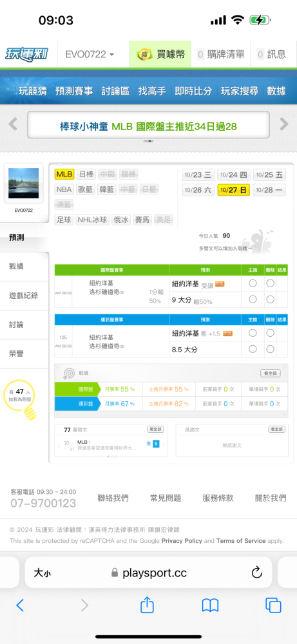Select the 歐籃 league filter
This screenshot has height=644, width=297.
86,189
